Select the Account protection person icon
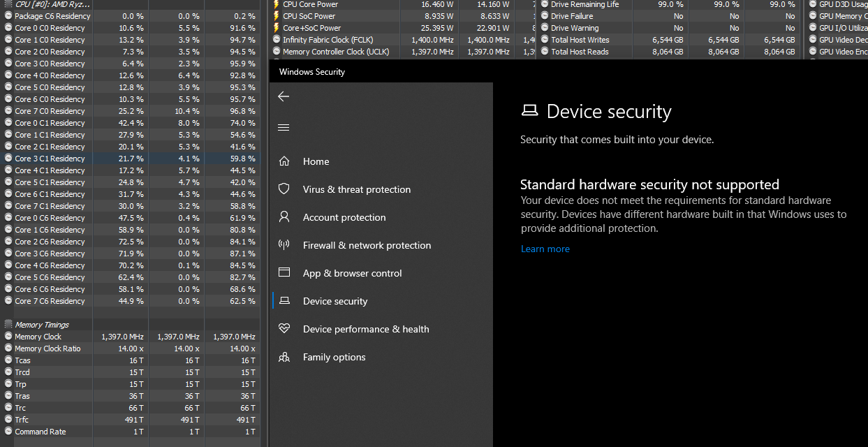The height and width of the screenshot is (447, 868). (x=284, y=217)
